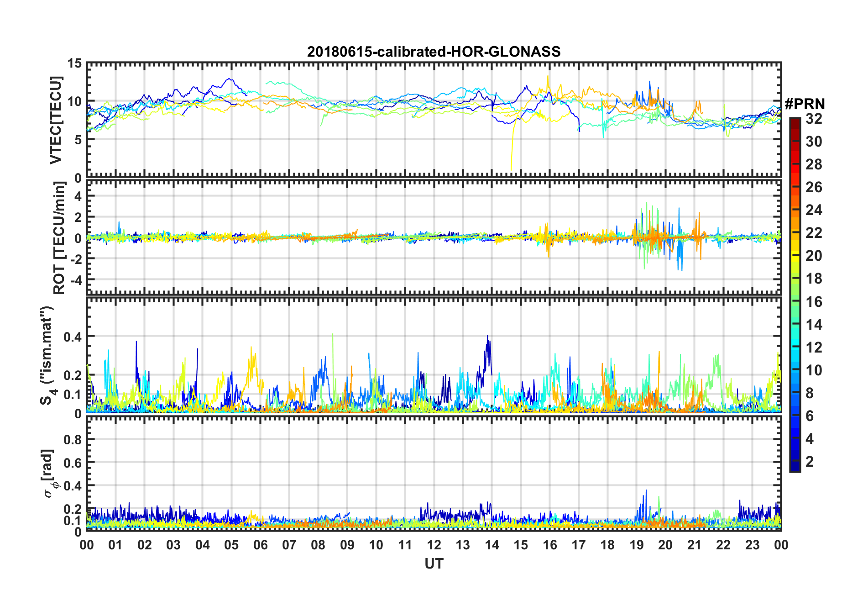Pick UT hour tick label 23
Viewport: 868px width, 590px height.
(752, 545)
